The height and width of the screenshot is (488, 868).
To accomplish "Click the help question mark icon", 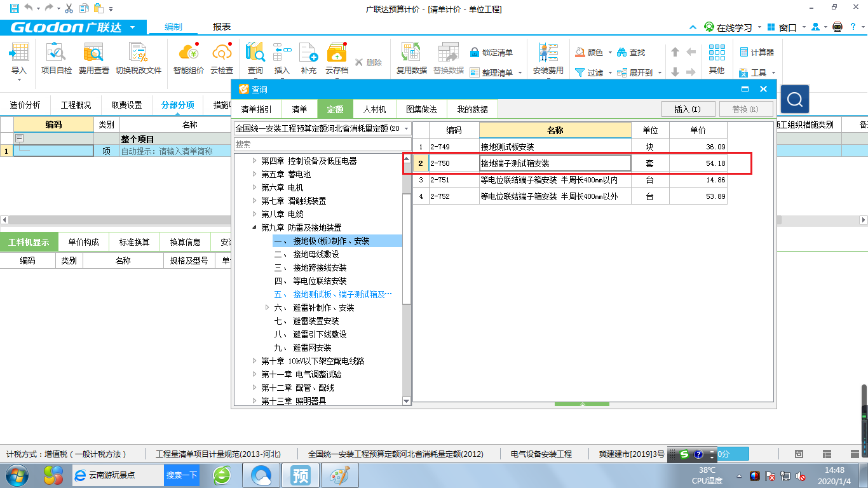I will [853, 27].
